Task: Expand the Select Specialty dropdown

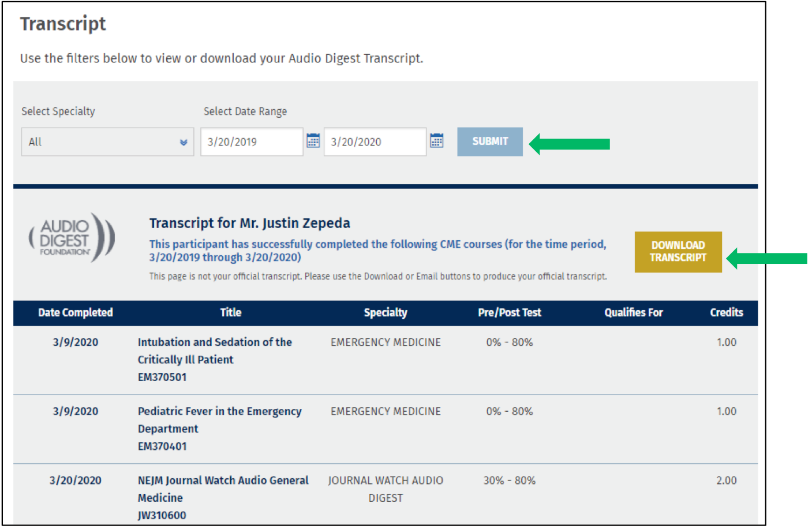Action: [x=107, y=142]
